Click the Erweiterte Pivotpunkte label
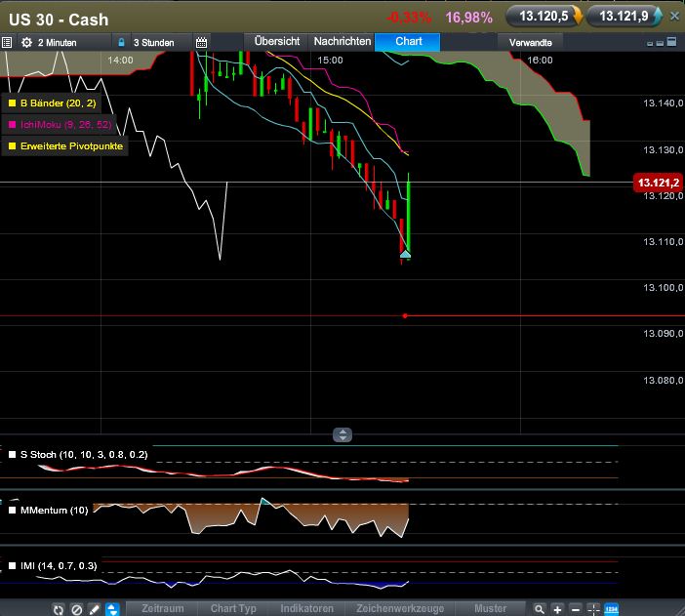685x616 pixels. 71,146
